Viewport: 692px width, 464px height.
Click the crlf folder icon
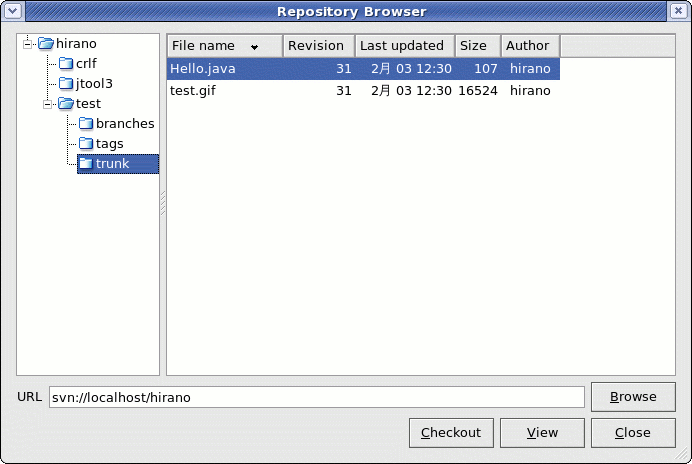click(66, 64)
